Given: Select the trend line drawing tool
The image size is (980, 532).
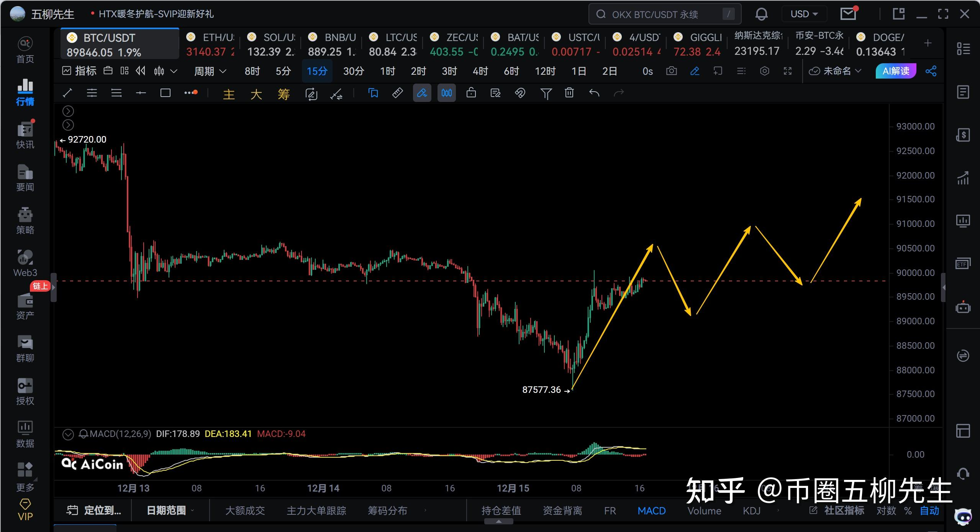Looking at the screenshot, I should coord(67,93).
